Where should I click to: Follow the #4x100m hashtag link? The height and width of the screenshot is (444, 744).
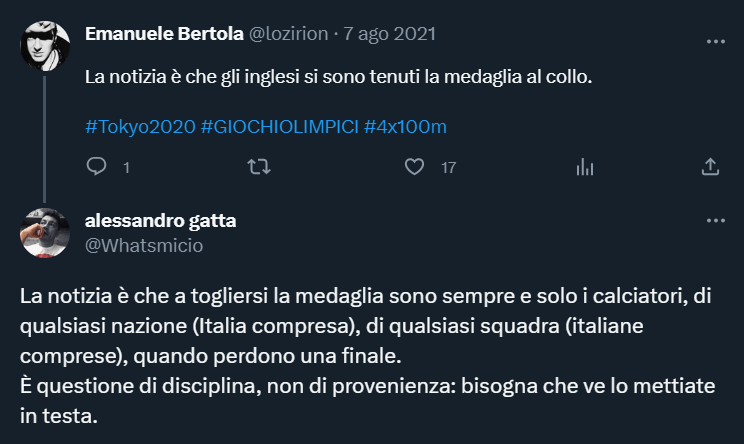405,127
